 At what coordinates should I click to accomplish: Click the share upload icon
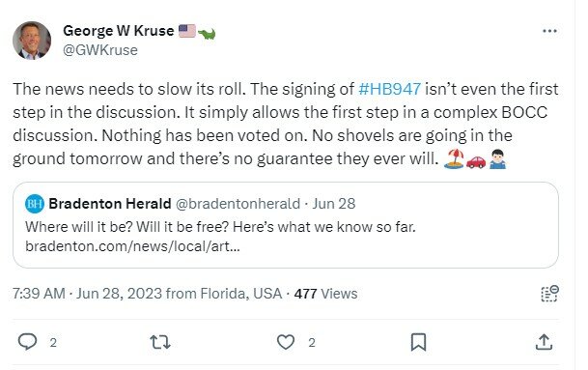pyautogui.click(x=544, y=342)
